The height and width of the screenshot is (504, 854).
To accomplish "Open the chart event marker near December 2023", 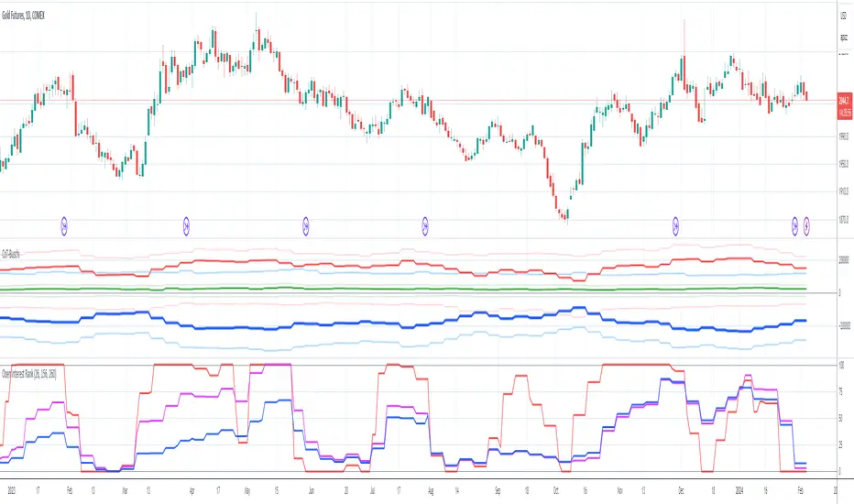I will [676, 225].
